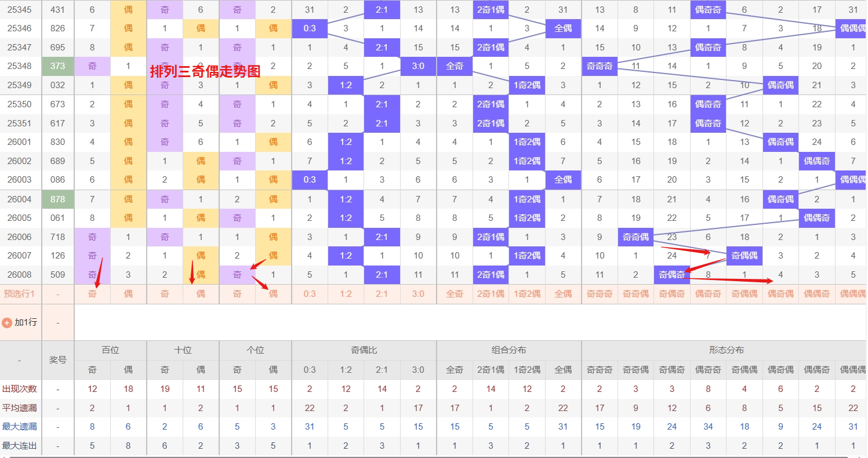The image size is (868, 458).
Task: Click the 加1行 label to add row
Action: coord(26,322)
